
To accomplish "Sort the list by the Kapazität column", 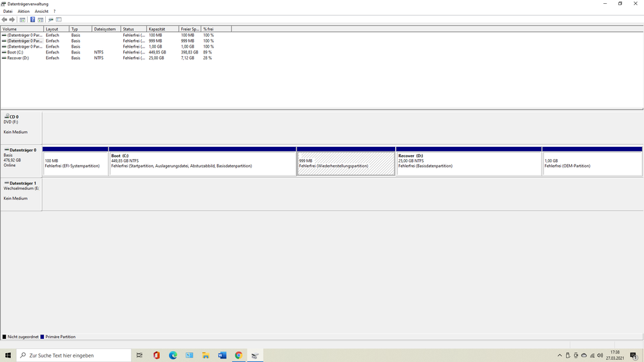I will tap(162, 29).
